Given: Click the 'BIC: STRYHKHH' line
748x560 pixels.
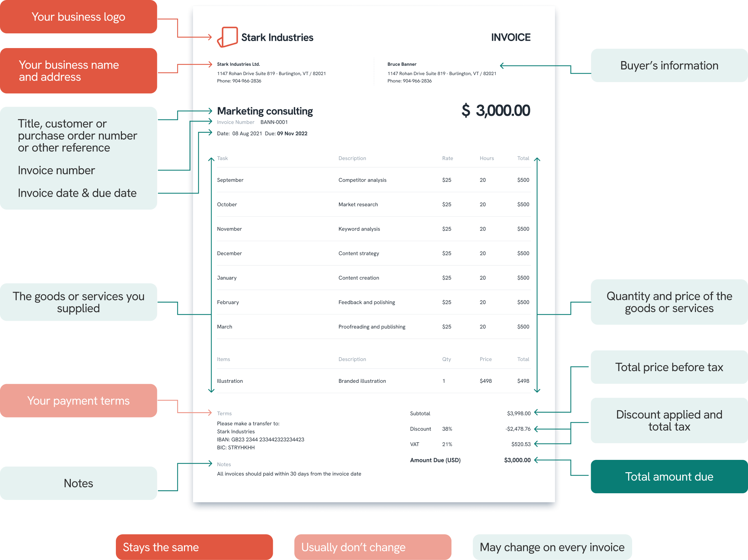Looking at the screenshot, I should tap(236, 448).
